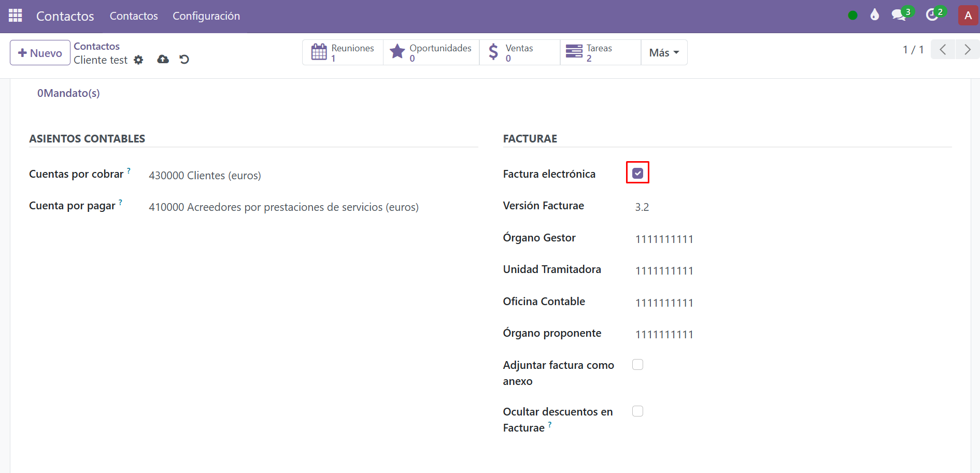The image size is (980, 473).
Task: Open the droplet debug icon
Action: pos(875,15)
